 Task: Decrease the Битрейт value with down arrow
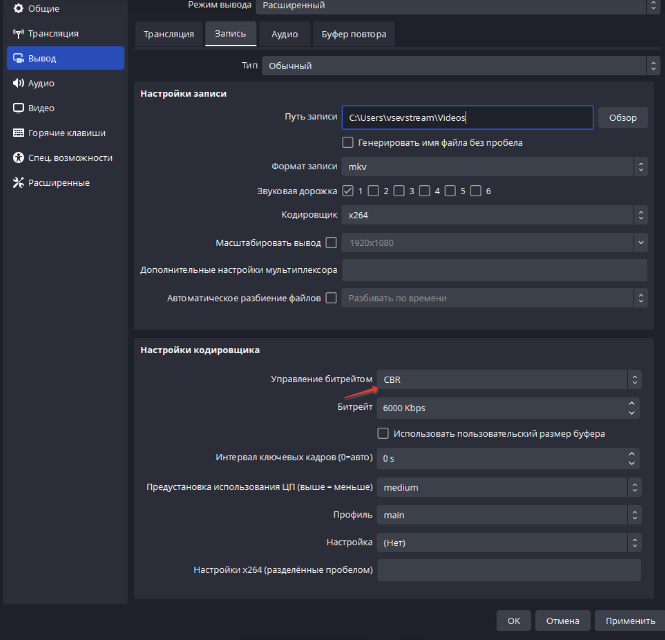[x=631, y=413]
